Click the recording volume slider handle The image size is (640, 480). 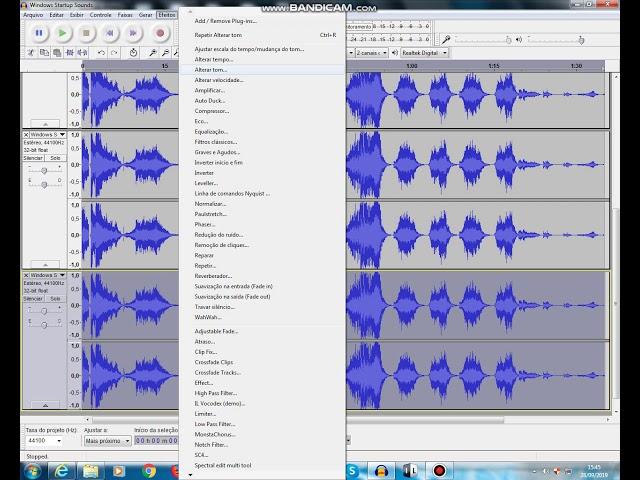[x=508, y=40]
